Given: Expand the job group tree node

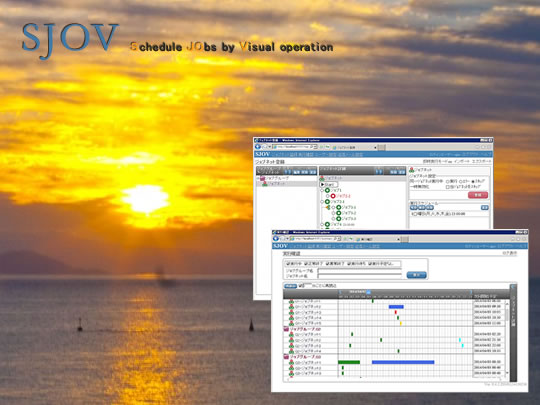Looking at the screenshot, I should 258,178.
